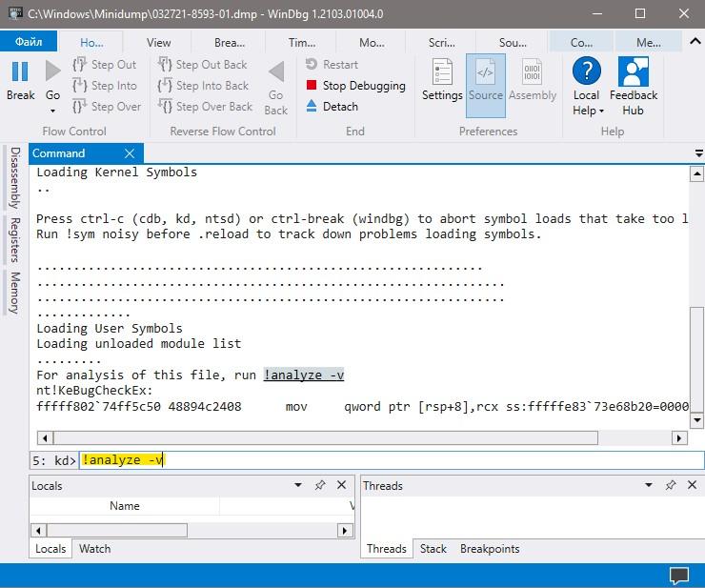Open the Locals panel options dropdown

pyautogui.click(x=297, y=485)
